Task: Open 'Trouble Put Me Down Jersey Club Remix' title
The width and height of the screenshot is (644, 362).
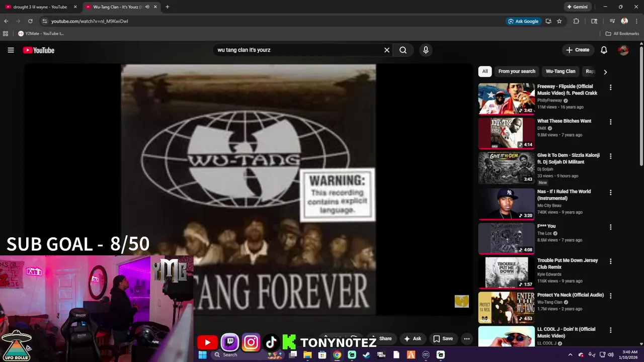Action: 568,263
